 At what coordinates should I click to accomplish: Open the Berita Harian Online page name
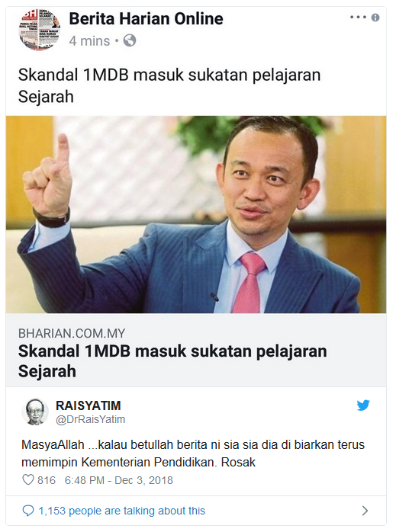click(146, 18)
